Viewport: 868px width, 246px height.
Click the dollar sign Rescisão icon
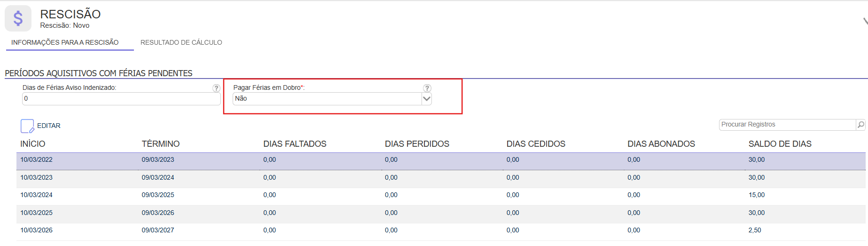coord(18,18)
